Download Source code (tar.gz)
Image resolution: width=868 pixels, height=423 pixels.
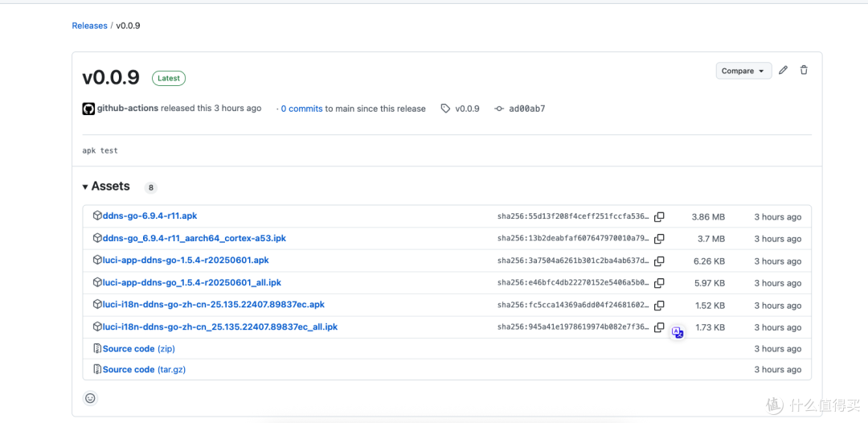click(x=144, y=369)
